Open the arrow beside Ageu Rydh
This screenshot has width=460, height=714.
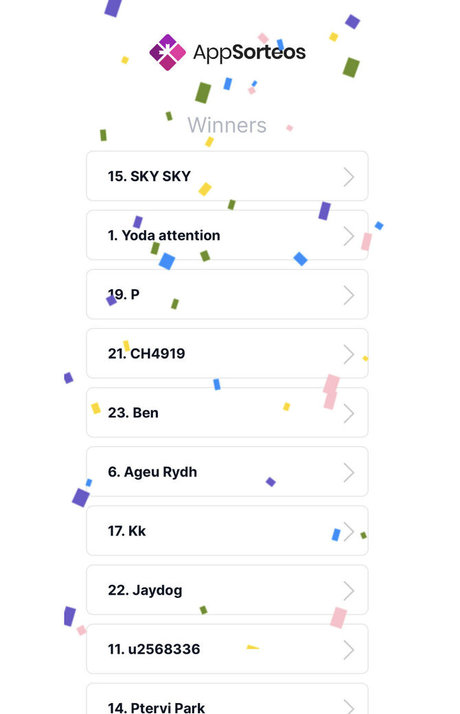349,473
